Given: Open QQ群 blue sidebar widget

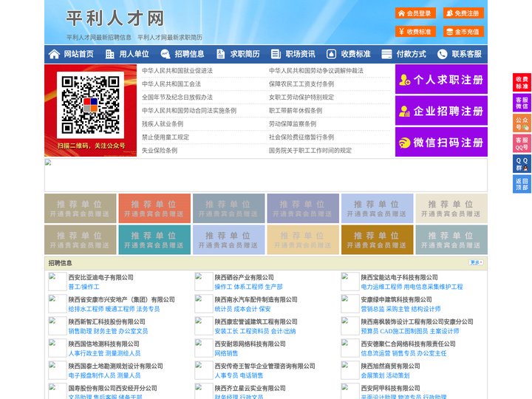Looking at the screenshot, I should pyautogui.click(x=522, y=164).
